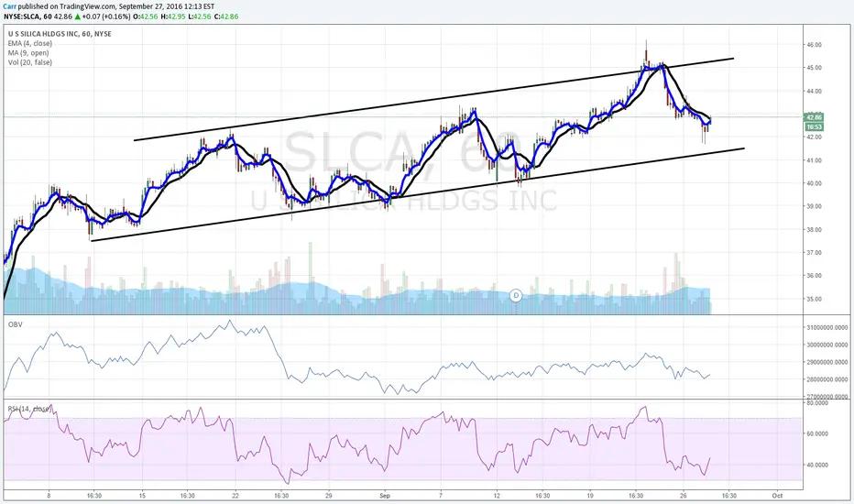Click the Sep label on time axis
The width and height of the screenshot is (854, 504).
click(385, 496)
